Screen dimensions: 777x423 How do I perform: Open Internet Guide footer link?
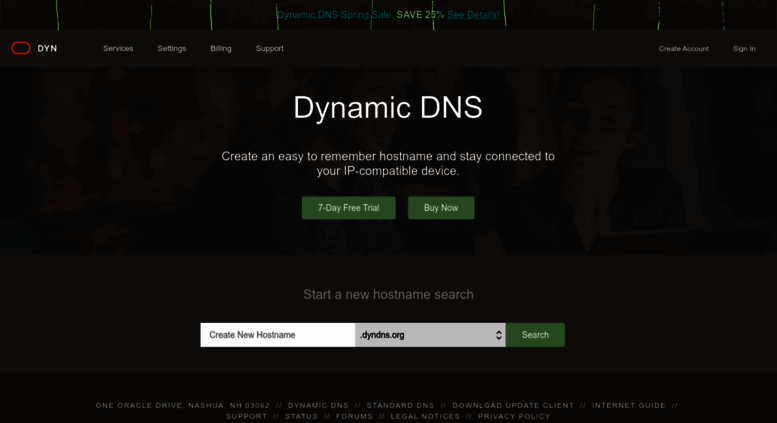[x=629, y=405]
